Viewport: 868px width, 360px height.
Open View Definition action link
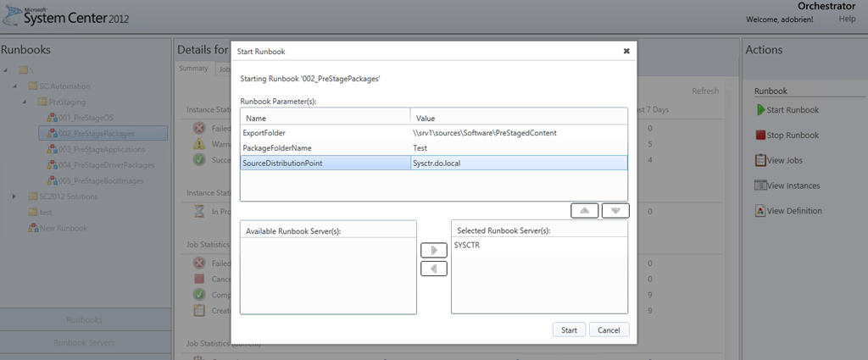(x=794, y=211)
